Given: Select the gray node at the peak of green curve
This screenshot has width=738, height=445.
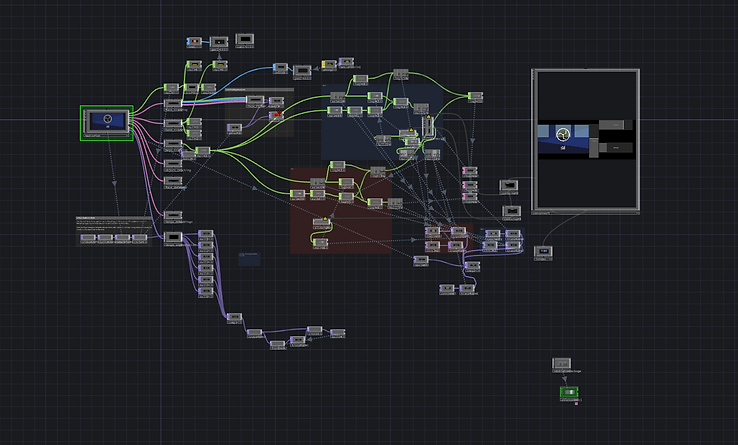Looking at the screenshot, I should pyautogui.click(x=401, y=73).
